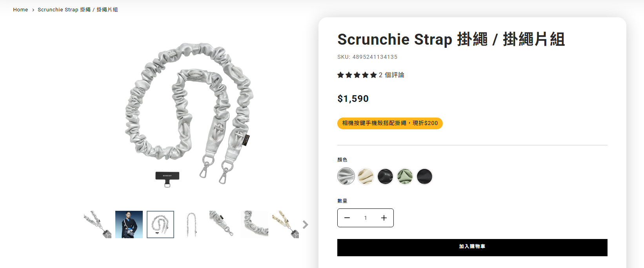Show the scrunchie texture detail thumbnail
Screen dimensions: 644x268
(255, 225)
